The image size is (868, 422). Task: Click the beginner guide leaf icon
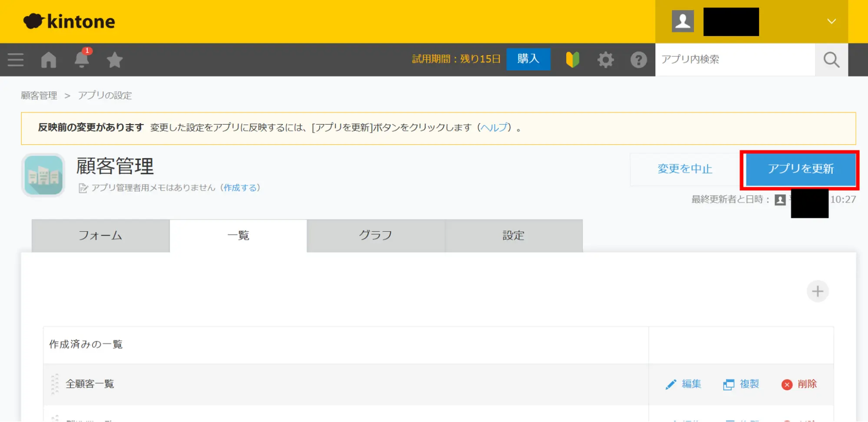[572, 60]
